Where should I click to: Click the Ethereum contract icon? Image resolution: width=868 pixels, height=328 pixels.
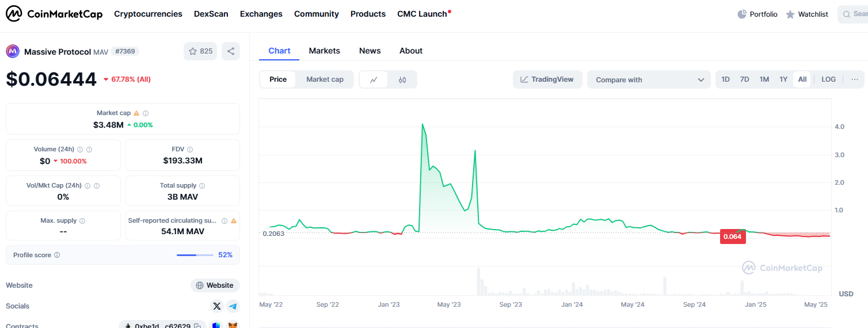(x=128, y=326)
